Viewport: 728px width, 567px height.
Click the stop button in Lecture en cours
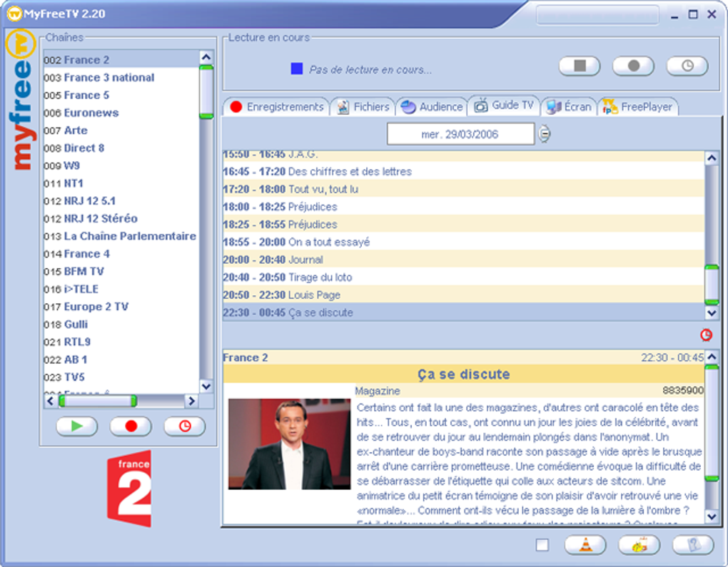[x=580, y=66]
